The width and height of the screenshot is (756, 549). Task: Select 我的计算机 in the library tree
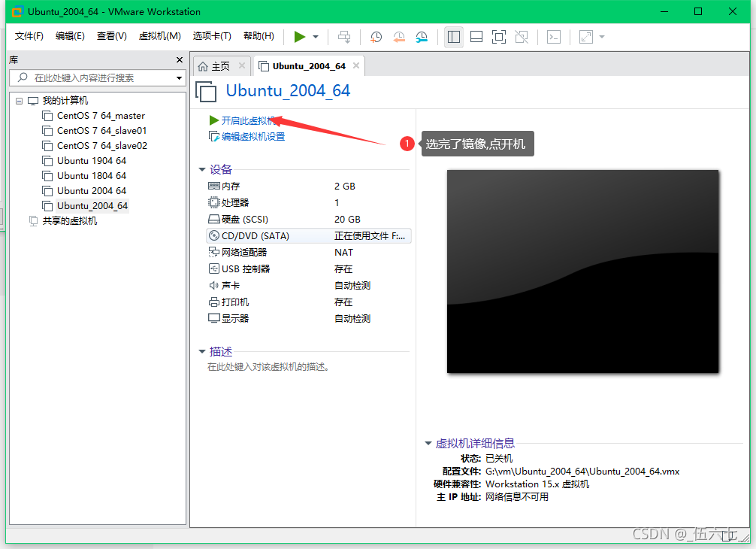tap(65, 100)
